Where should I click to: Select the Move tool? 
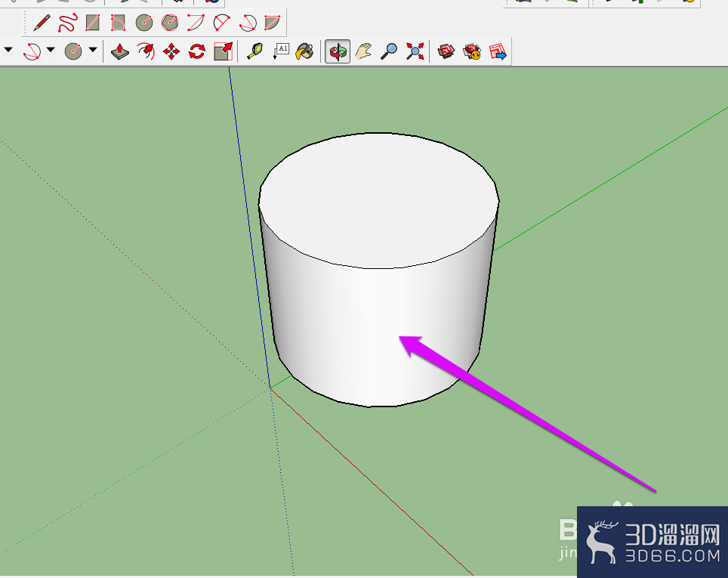171,51
